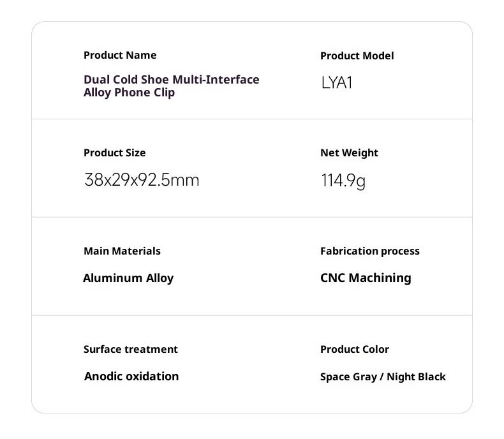This screenshot has width=504, height=439.
Task: Click the Fabrication process heading
Action: click(x=369, y=251)
